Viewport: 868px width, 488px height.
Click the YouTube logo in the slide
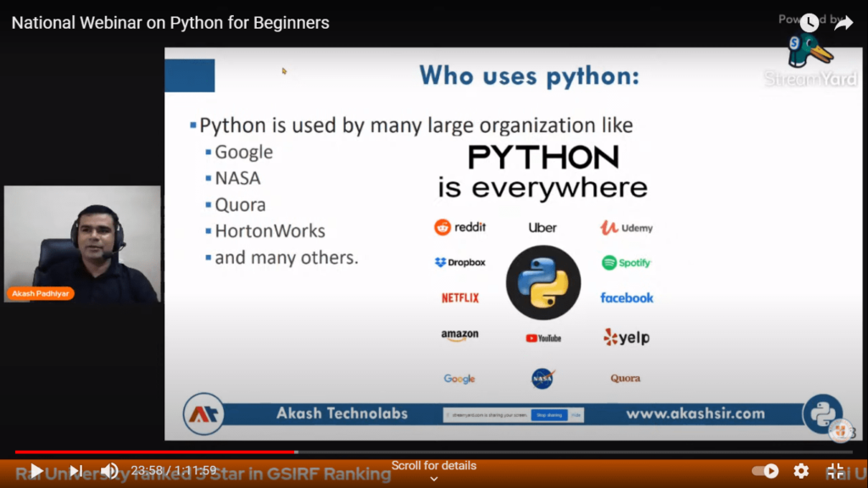coord(543,338)
